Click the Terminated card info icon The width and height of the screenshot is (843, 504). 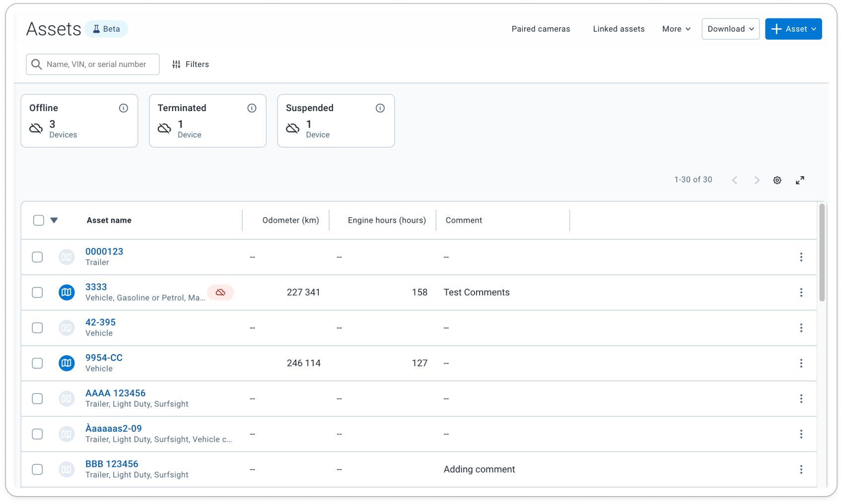point(252,108)
